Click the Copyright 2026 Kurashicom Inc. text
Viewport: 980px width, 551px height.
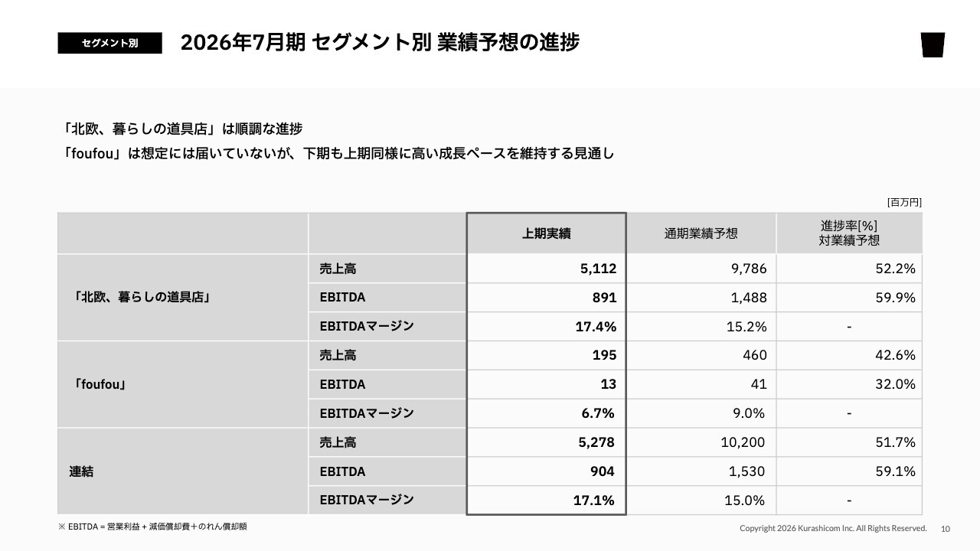833,528
